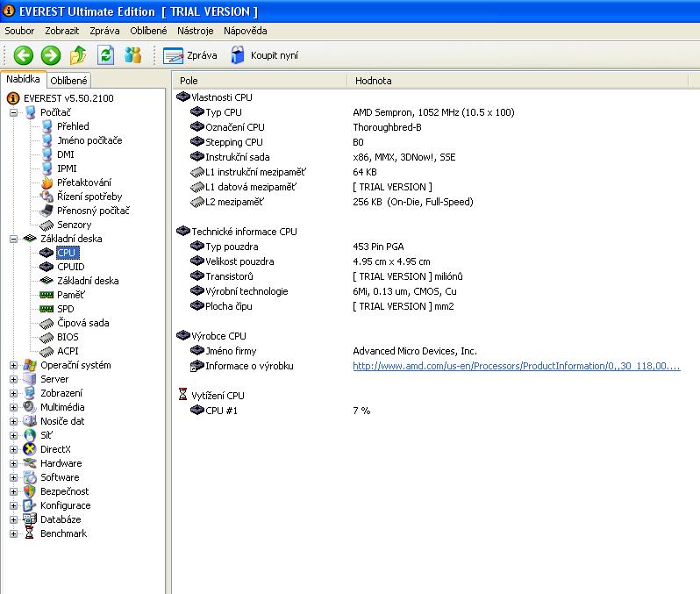Collapse the Základní deska tree node
The height and width of the screenshot is (594, 700).
[14, 239]
